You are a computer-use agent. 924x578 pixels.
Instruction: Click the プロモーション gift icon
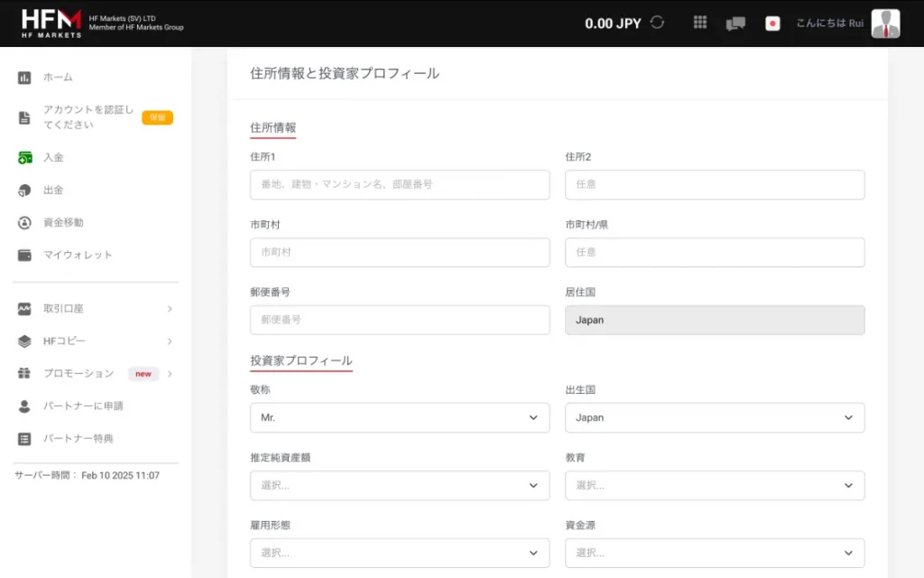coord(24,373)
